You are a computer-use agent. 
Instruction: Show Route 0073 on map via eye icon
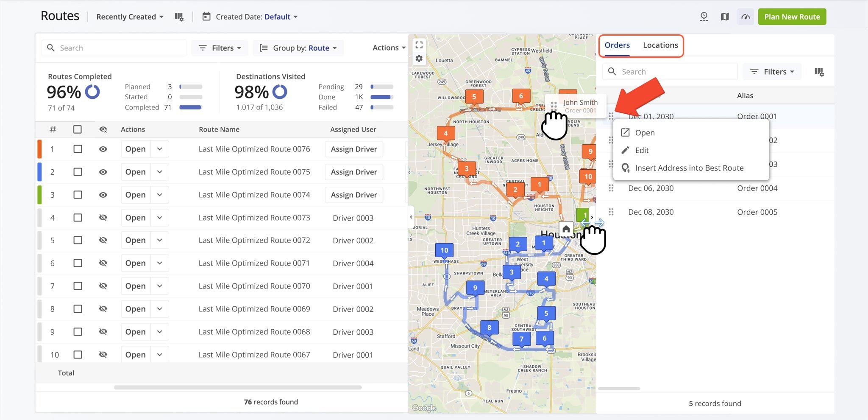(103, 218)
